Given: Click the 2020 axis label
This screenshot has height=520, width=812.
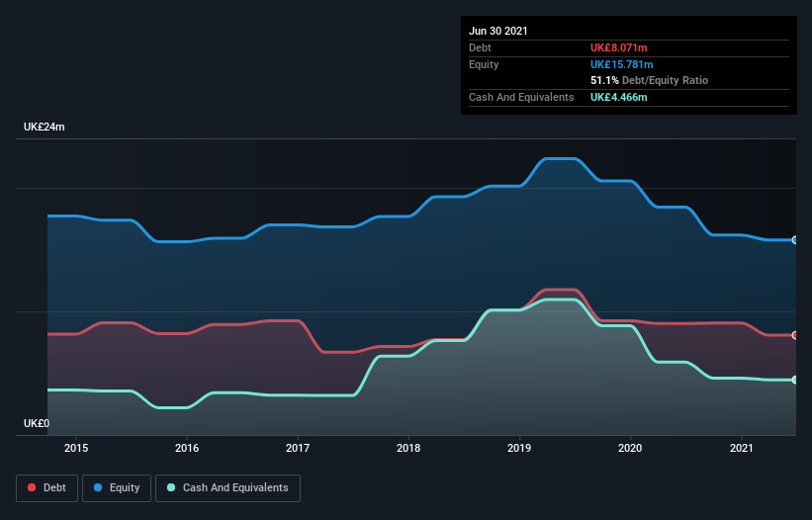Looking at the screenshot, I should [630, 448].
